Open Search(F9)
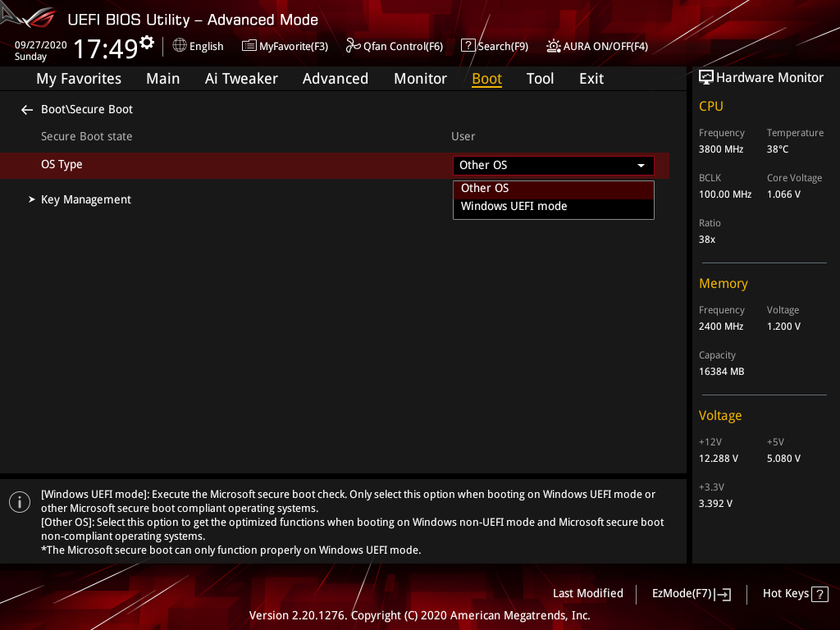The image size is (840, 630). (x=495, y=46)
